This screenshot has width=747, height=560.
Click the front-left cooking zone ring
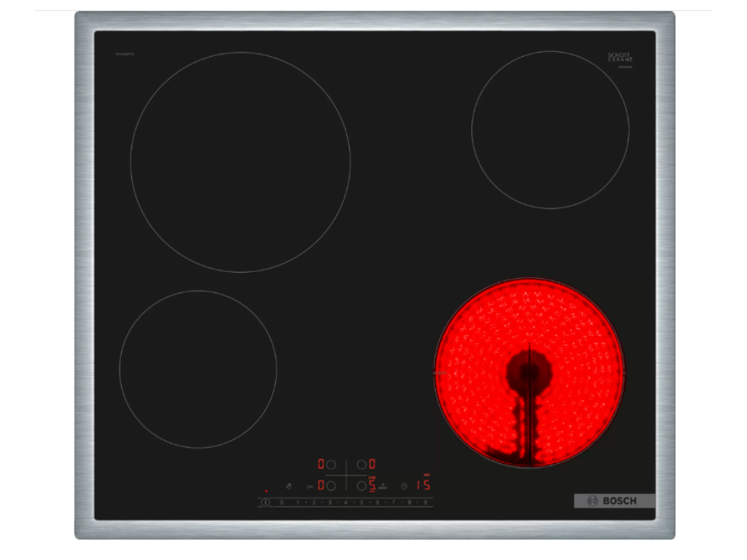pos(198,369)
